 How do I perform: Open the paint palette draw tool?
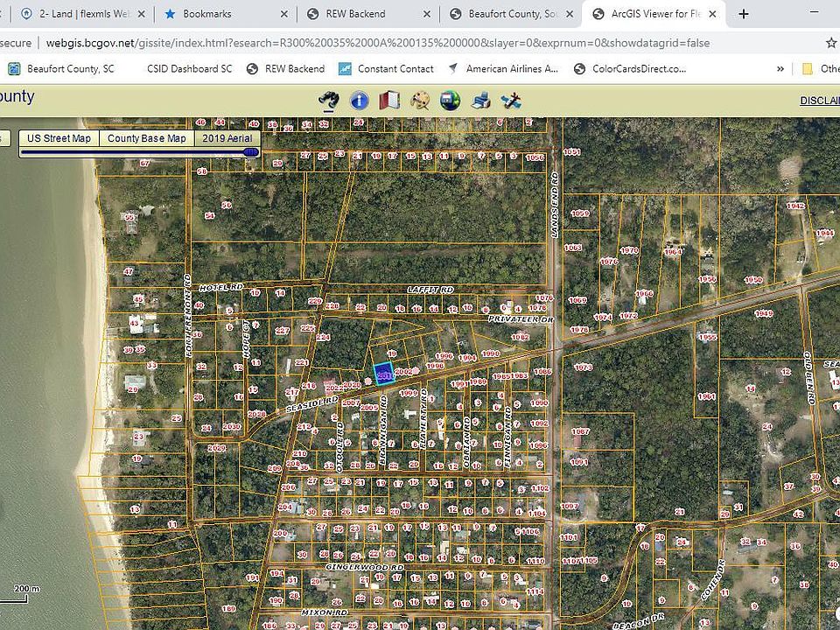(x=420, y=101)
